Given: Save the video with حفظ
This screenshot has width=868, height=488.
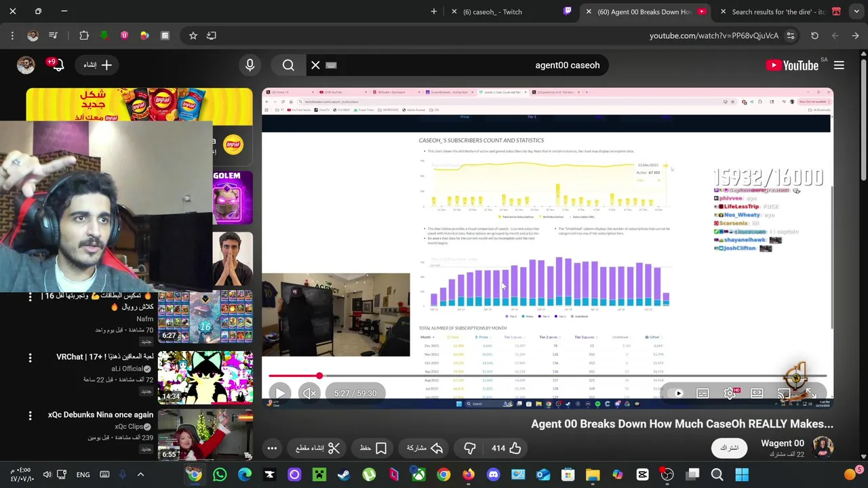Looking at the screenshot, I should pos(374,448).
